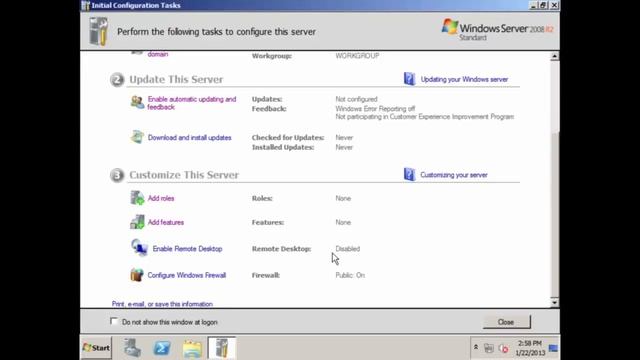Restore the window with the title bar restore button
The image size is (640, 360).
543,5
